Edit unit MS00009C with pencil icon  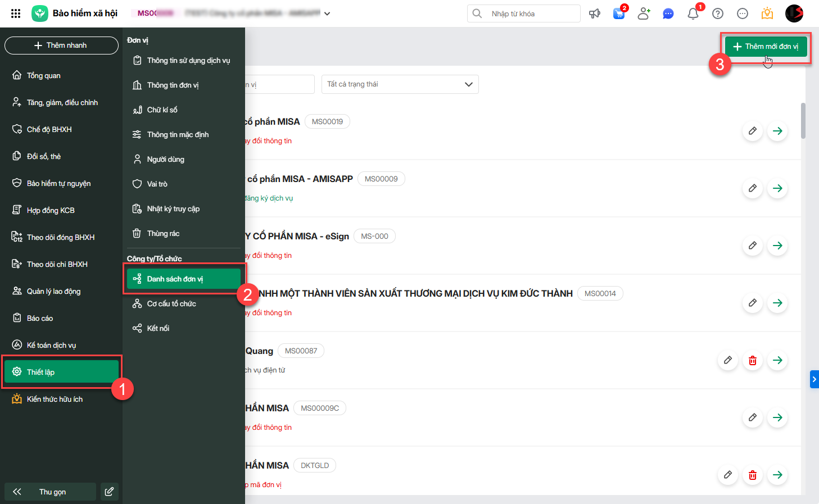click(x=753, y=417)
